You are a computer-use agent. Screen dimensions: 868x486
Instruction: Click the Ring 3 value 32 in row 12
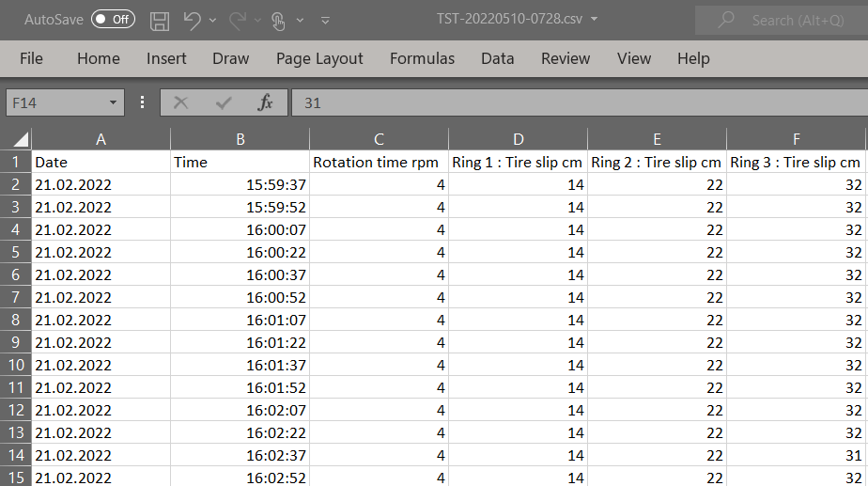796,410
